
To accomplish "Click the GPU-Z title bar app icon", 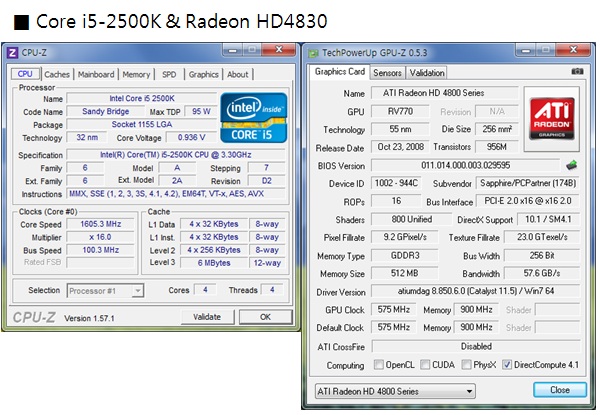I will tap(314, 53).
